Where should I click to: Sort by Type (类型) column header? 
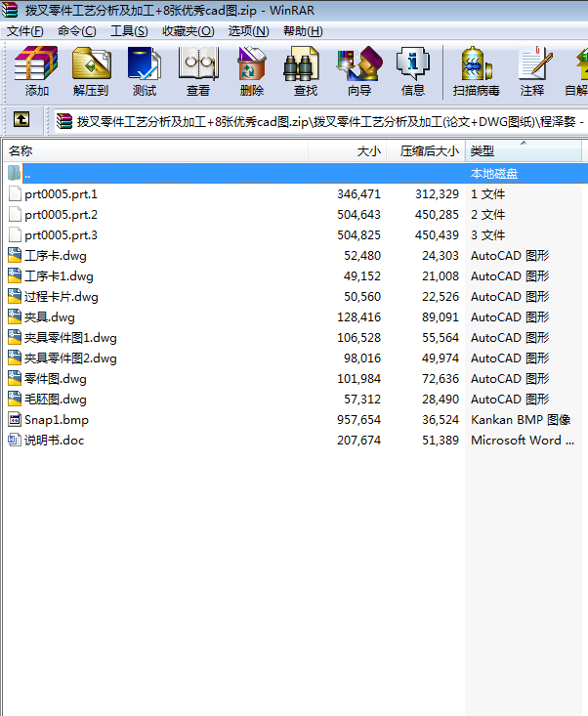524,150
